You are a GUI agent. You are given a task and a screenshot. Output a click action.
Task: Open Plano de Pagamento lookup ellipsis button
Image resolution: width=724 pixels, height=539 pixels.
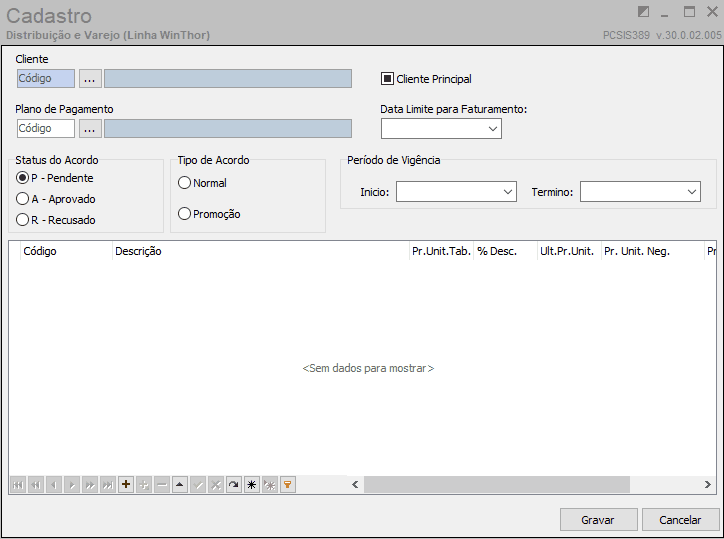[x=90, y=128]
